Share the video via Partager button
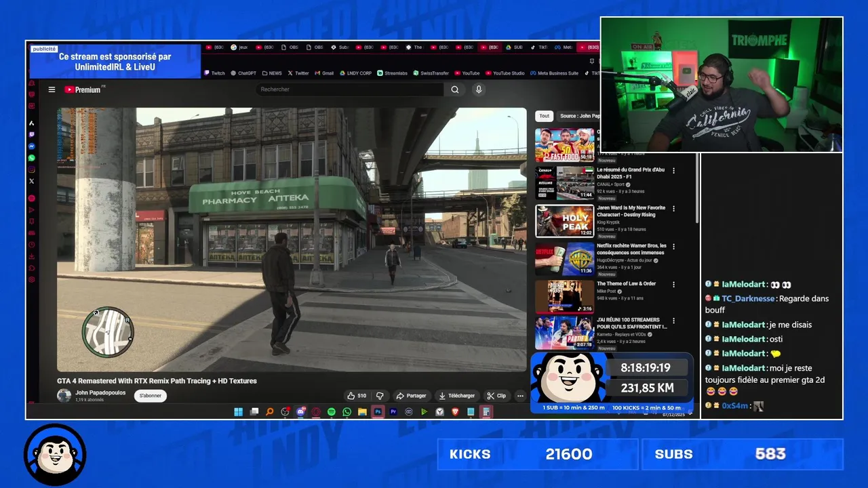 412,396
